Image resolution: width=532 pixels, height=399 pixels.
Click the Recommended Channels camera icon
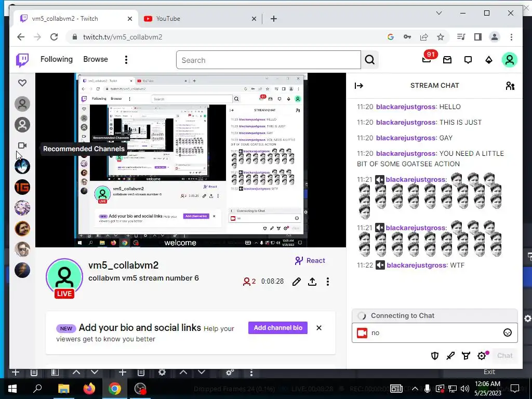point(22,145)
